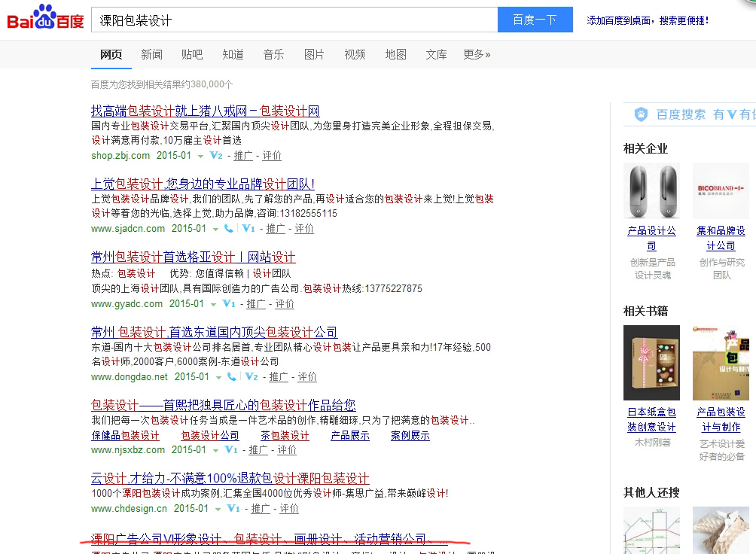Expand dropdown arrow beside shop.zbj.com

click(200, 157)
